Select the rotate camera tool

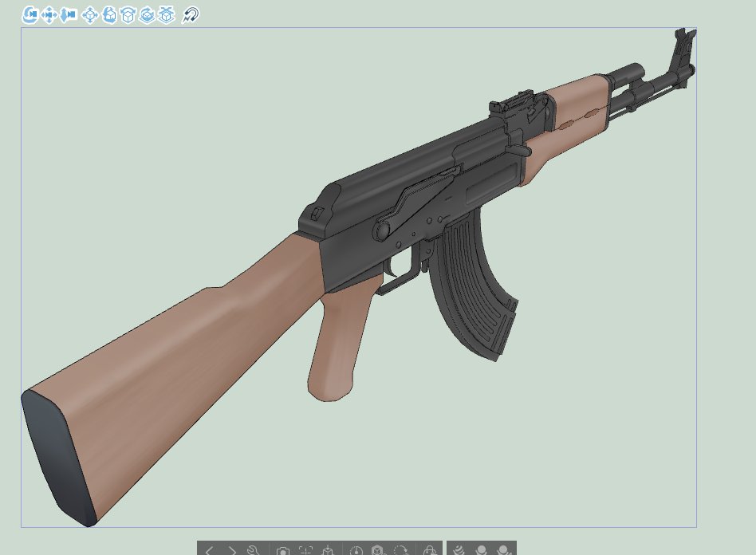tap(30, 15)
